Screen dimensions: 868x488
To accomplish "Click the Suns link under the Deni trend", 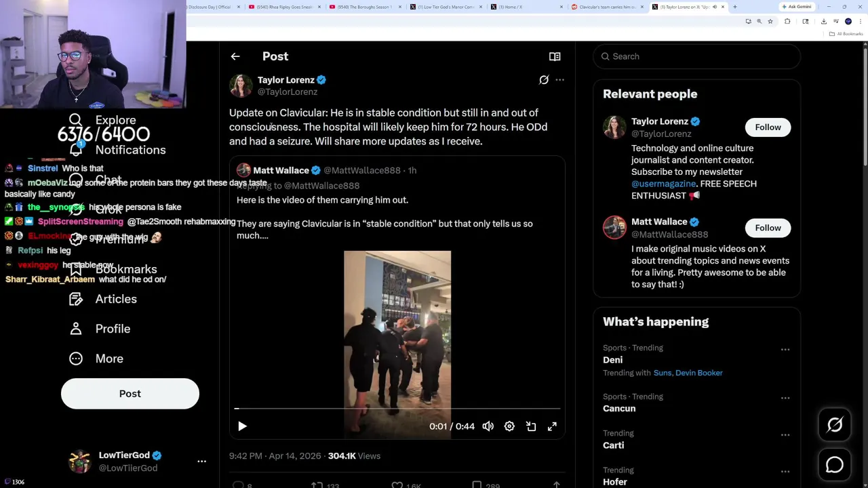I will click(663, 373).
